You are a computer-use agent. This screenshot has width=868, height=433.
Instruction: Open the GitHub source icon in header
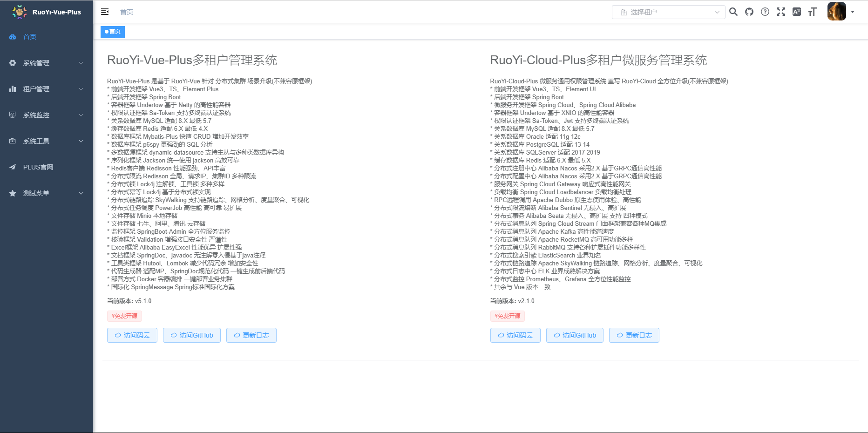[x=749, y=12]
